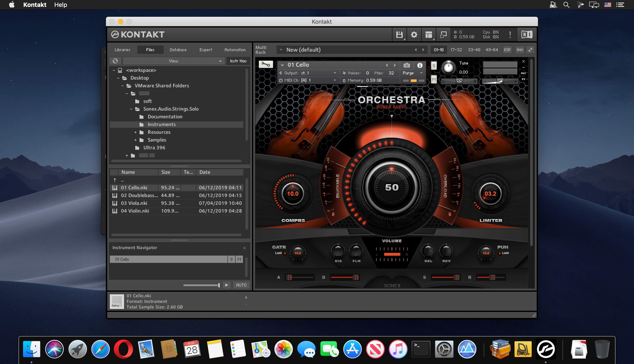The image size is (634, 364).
Task: Mute 01 Cello in Instrument Navigator
Action: (239, 259)
